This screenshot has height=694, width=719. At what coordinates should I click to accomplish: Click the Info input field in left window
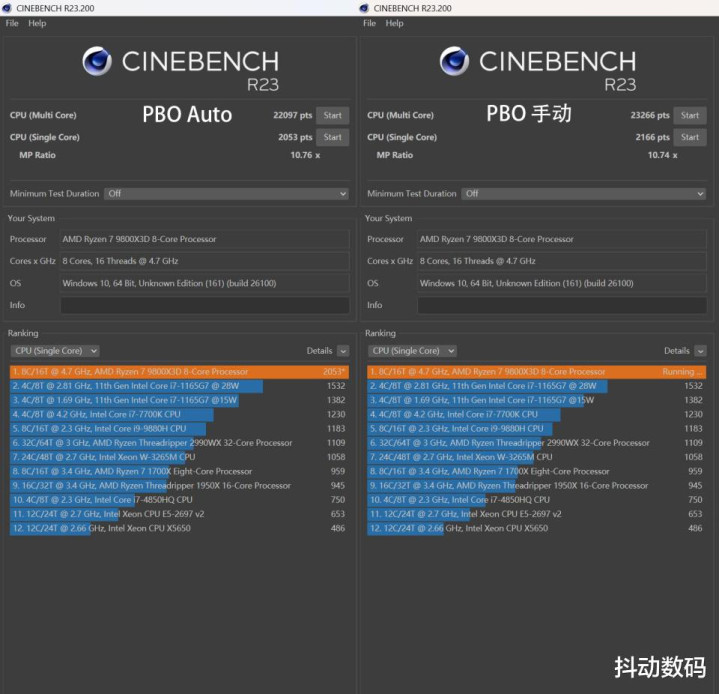pyautogui.click(x=205, y=305)
